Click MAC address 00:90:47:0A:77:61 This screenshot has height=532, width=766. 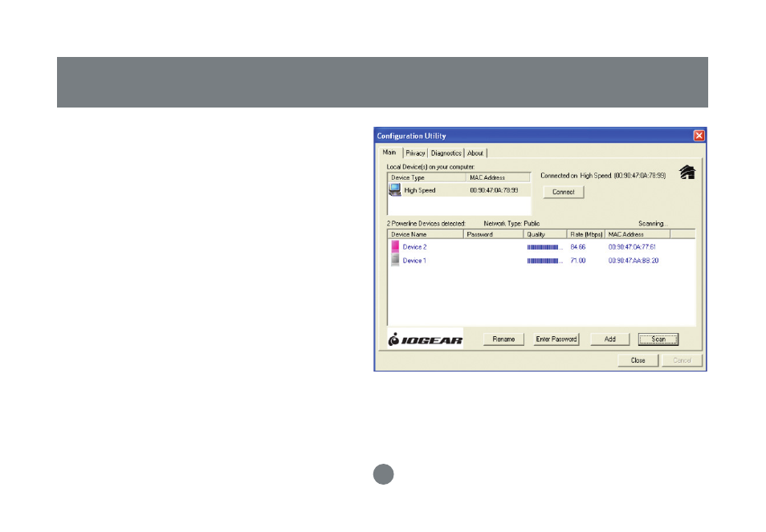(x=632, y=247)
